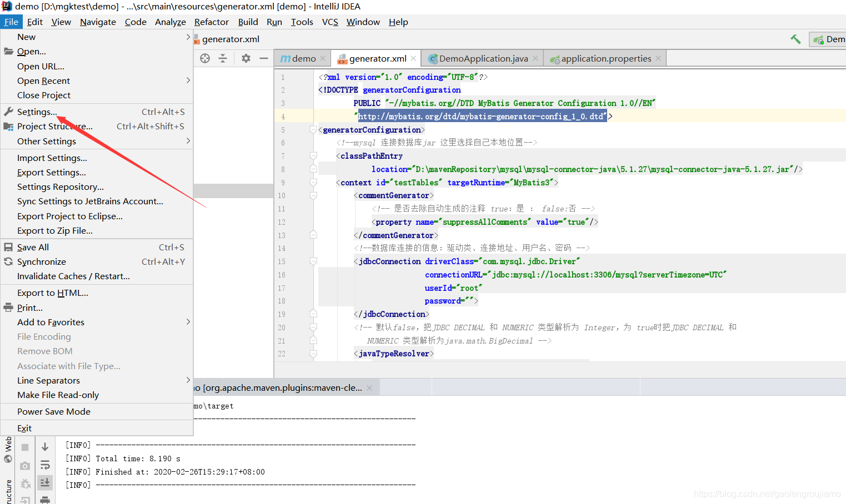846x504 pixels.
Task: Expand the New submenu
Action: (x=26, y=37)
